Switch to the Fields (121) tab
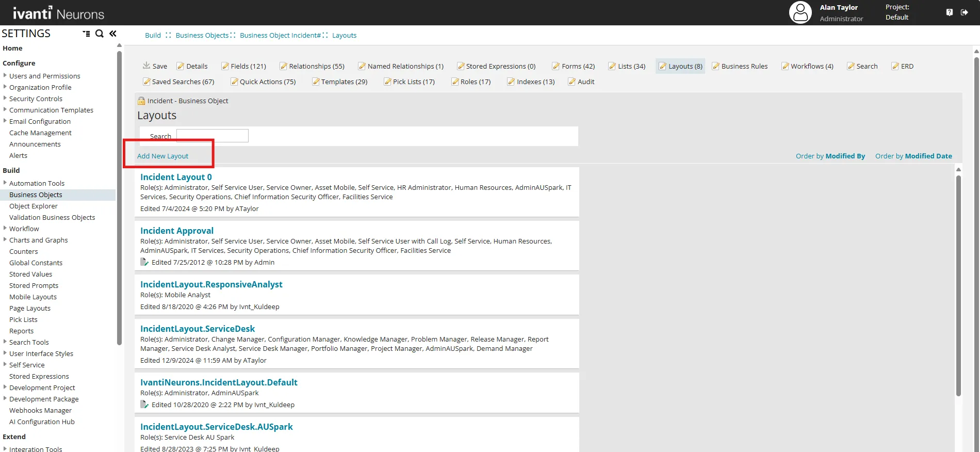 coord(244,66)
